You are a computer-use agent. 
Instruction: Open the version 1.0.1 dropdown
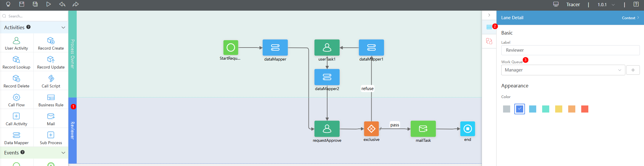606,4
